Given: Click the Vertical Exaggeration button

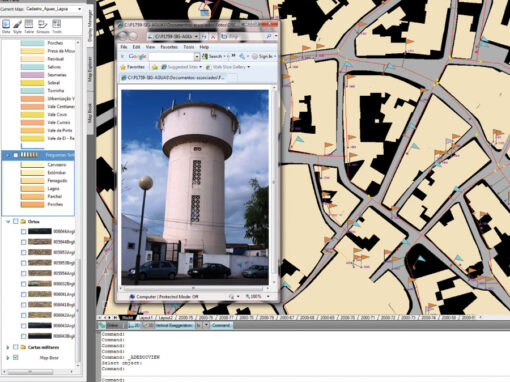Looking at the screenshot, I should coord(174,325).
